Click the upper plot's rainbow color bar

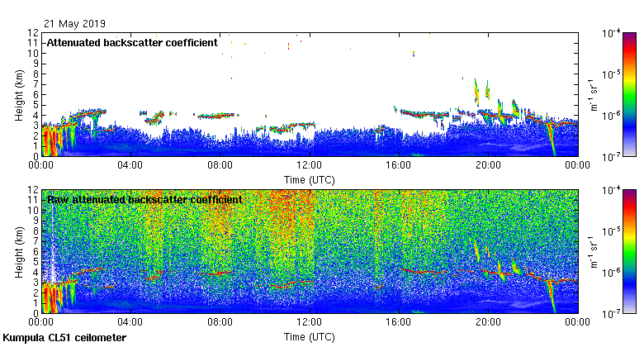[630, 94]
